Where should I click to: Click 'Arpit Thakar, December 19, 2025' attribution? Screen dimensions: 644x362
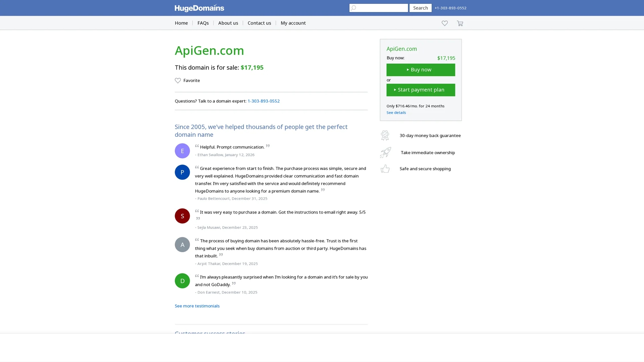tap(227, 263)
